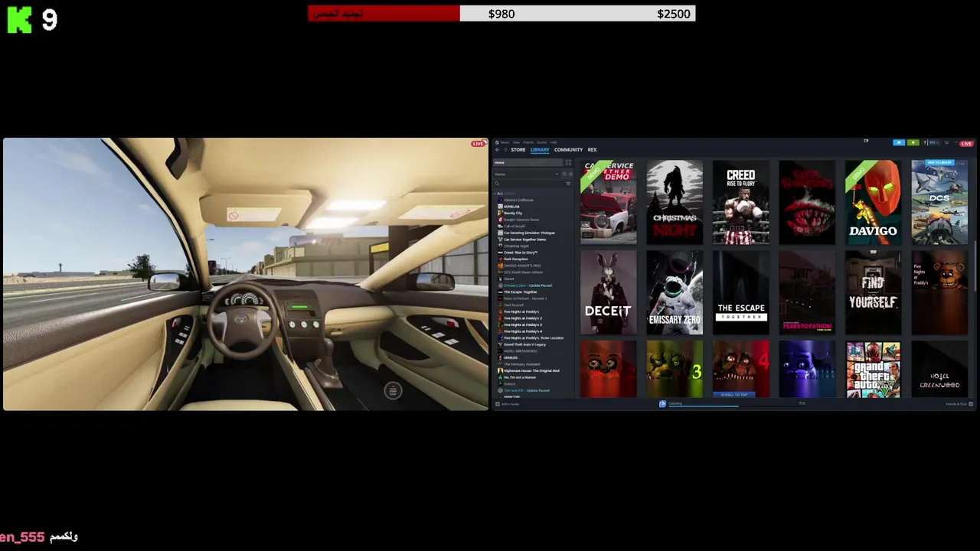Click Add a Game button
Screen dimensions: 980x551
[507, 404]
